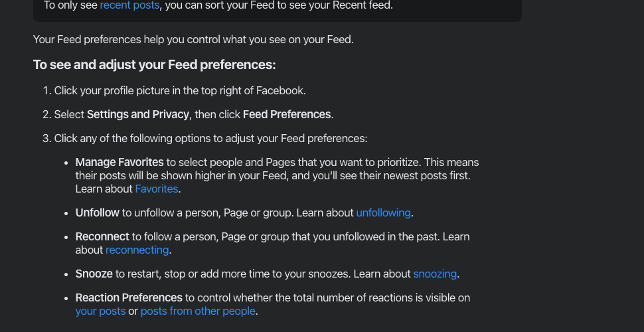The width and height of the screenshot is (644, 332).
Task: Open the 'unfollowing' help link
Action: (383, 213)
